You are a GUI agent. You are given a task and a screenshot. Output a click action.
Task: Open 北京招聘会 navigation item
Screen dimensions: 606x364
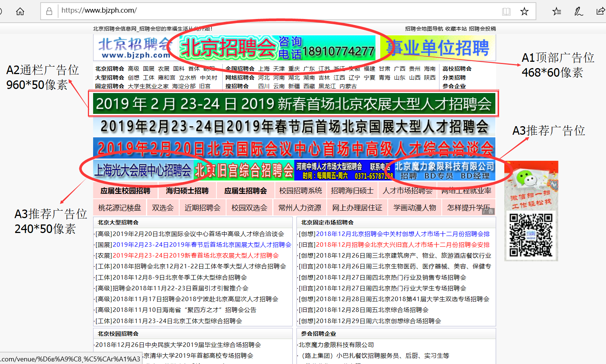pos(110,69)
